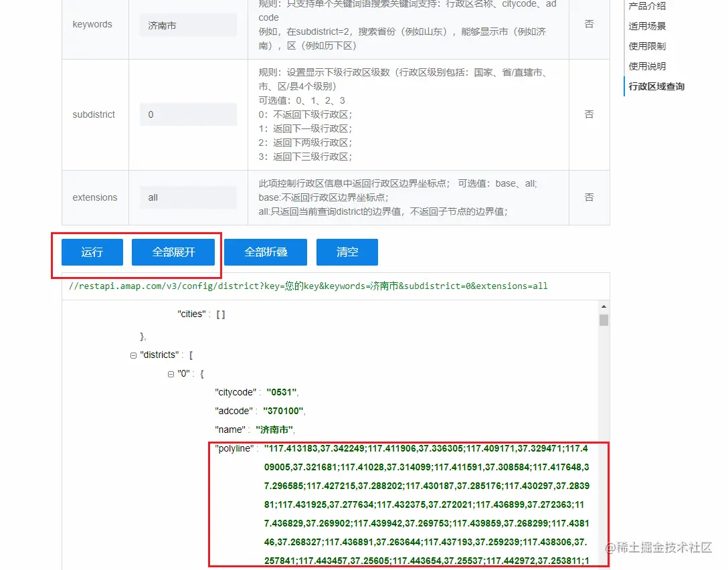Click the "cities" key label
Screen dimensions: 728x570
point(191,314)
